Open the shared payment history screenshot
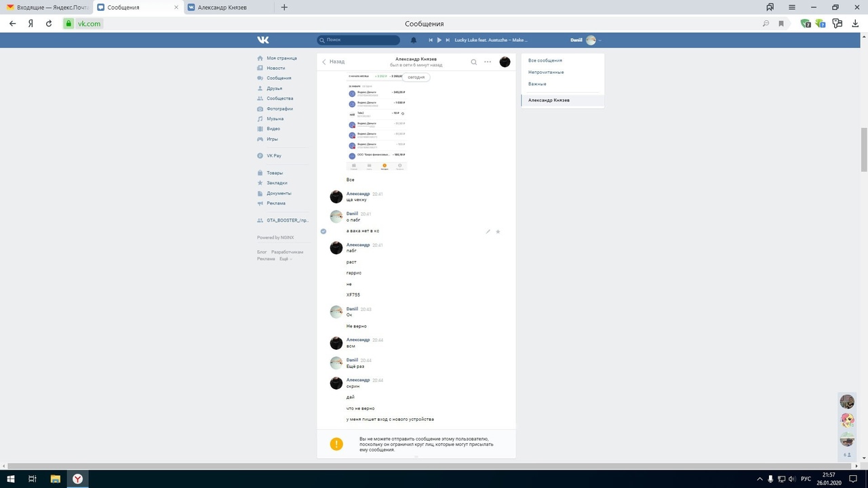The image size is (868, 488). [x=376, y=122]
